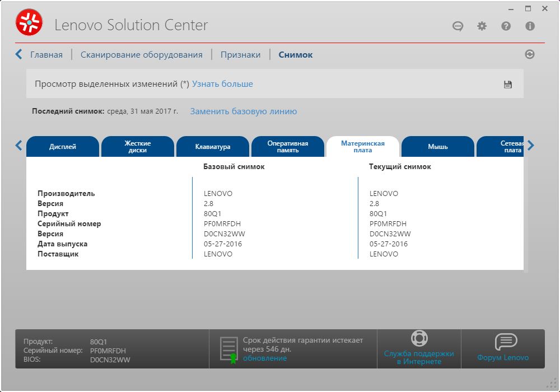Click current snapshot version D0CN32WW
Screen dimensions: 560x392
pyautogui.click(x=390, y=234)
